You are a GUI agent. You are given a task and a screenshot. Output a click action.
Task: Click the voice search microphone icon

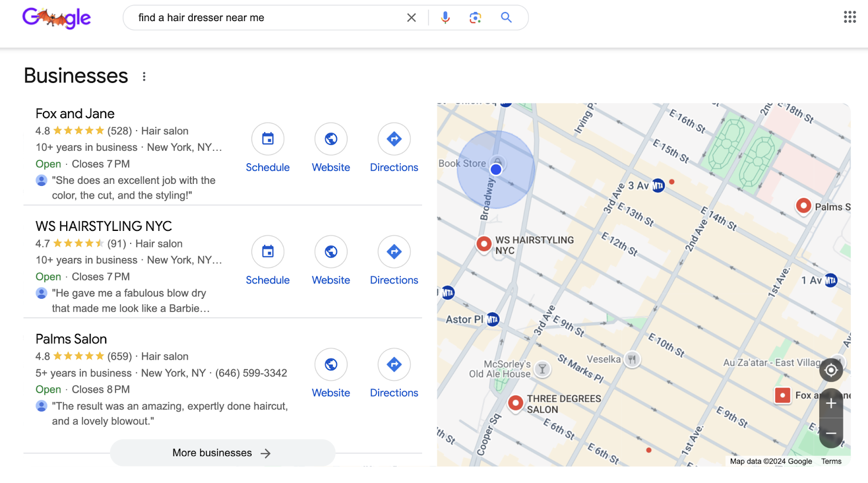tap(445, 18)
